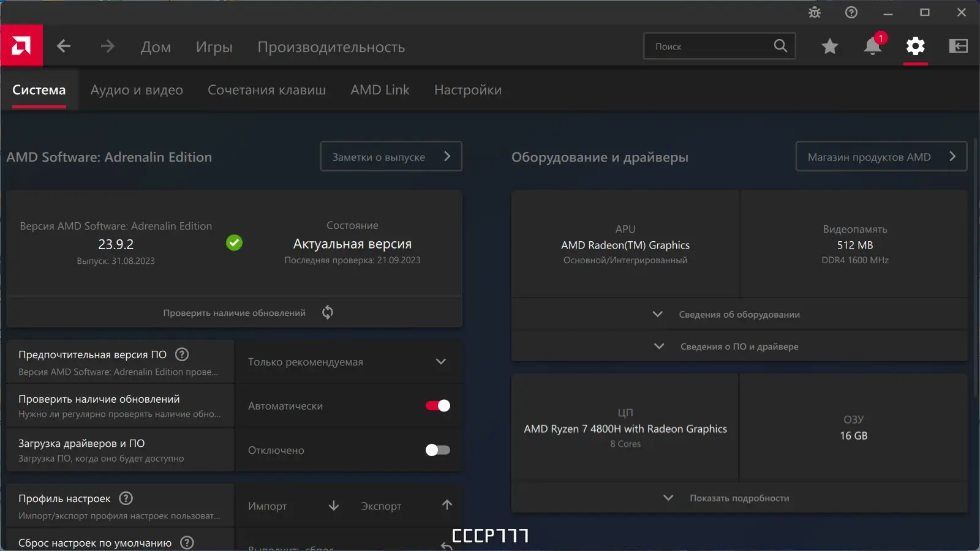Disable automatic update checking toggle
The height and width of the screenshot is (551, 980).
437,405
